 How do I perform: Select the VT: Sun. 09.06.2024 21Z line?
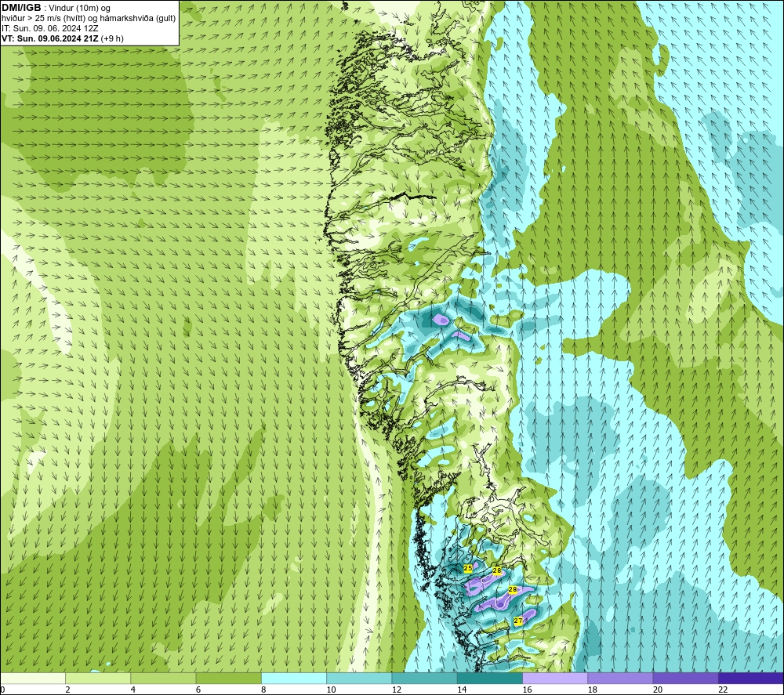tap(63, 38)
